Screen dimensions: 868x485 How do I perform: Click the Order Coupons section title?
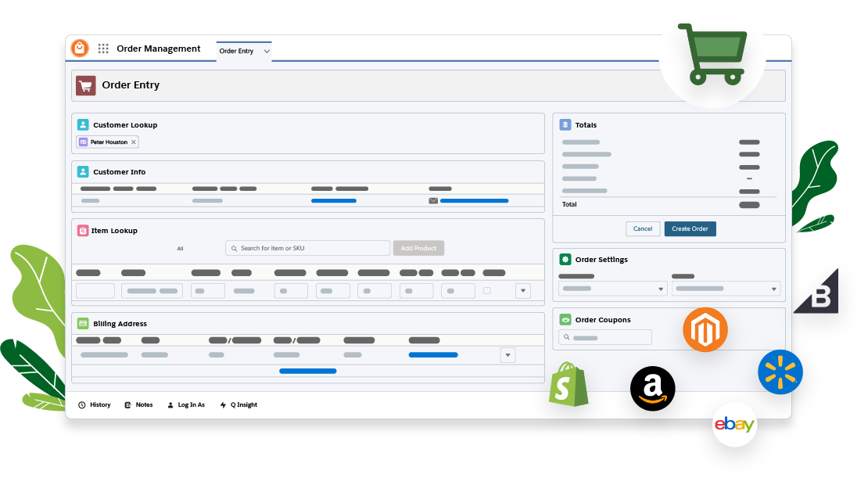coord(603,320)
